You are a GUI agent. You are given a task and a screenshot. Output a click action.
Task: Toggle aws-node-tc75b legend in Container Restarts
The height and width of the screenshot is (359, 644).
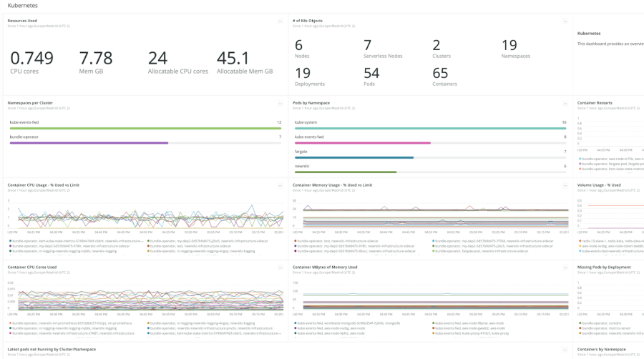click(x=611, y=159)
